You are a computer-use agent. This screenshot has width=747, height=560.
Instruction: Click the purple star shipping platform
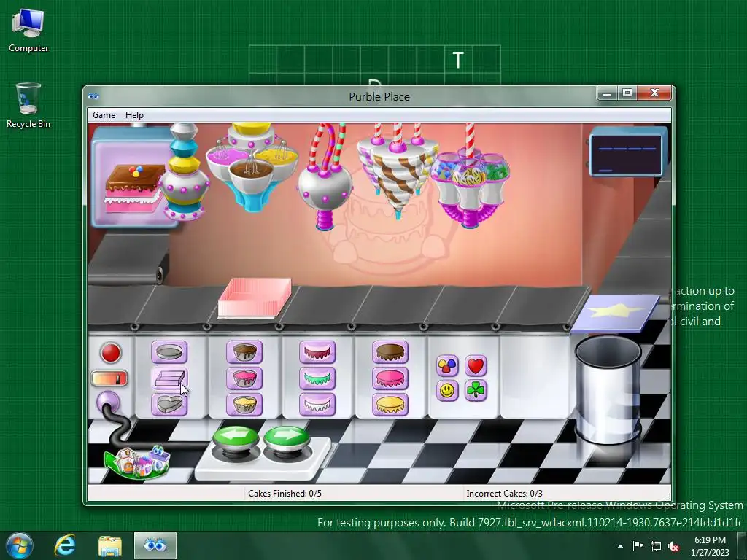click(616, 314)
